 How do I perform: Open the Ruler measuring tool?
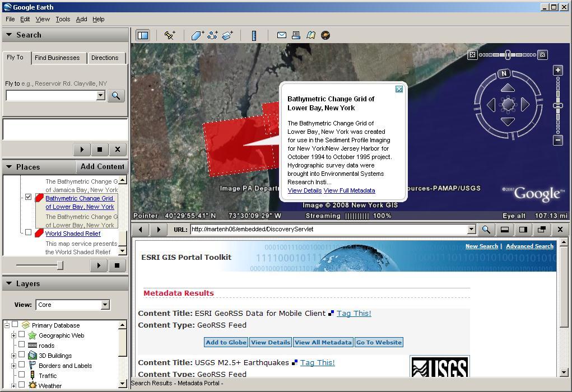[254, 35]
